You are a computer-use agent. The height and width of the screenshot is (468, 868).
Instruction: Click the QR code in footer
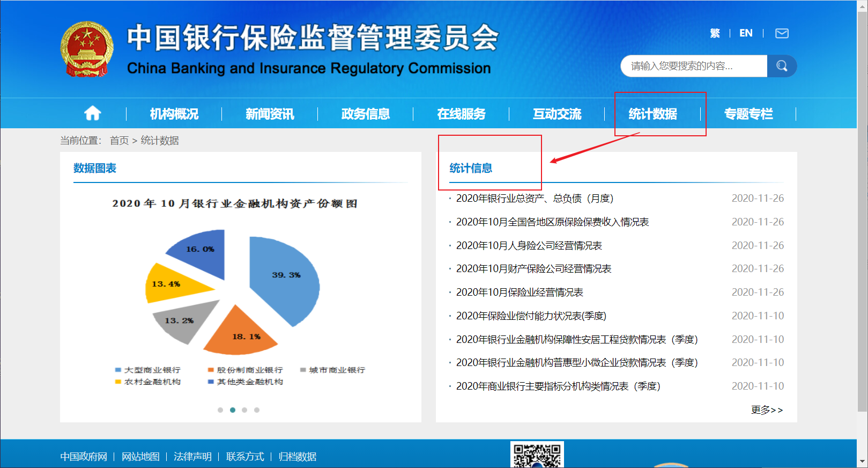pos(537,455)
